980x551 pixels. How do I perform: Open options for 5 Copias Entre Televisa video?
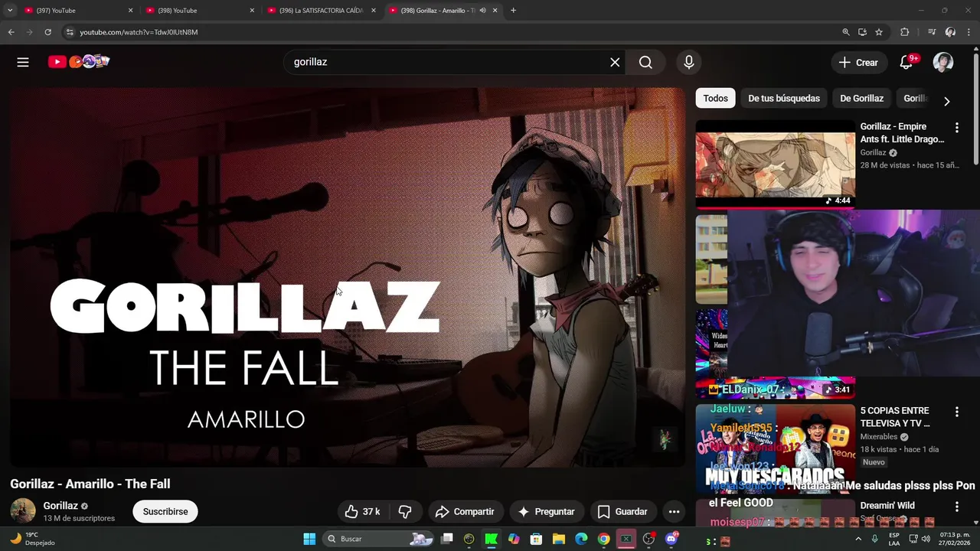click(x=956, y=412)
